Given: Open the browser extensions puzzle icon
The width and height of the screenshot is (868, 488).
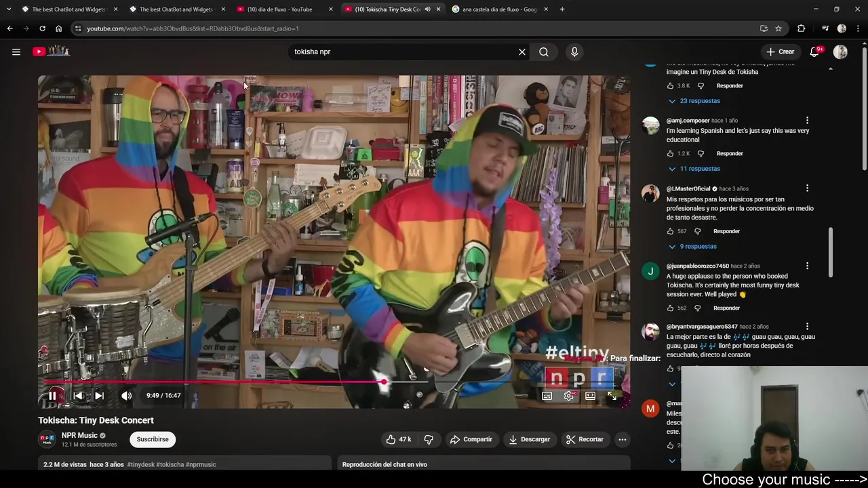Looking at the screenshot, I should coord(802,28).
